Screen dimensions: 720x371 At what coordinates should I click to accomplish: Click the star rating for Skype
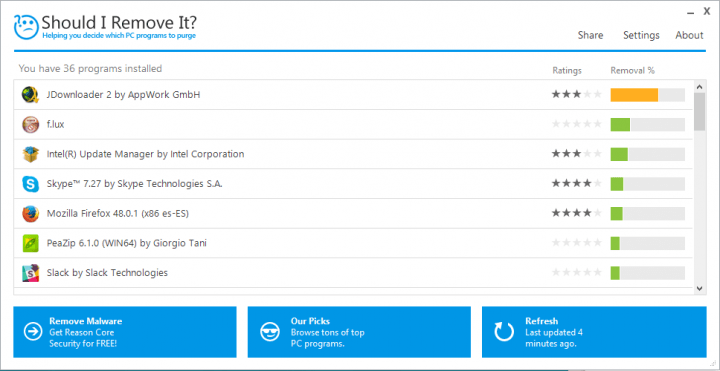point(577,184)
